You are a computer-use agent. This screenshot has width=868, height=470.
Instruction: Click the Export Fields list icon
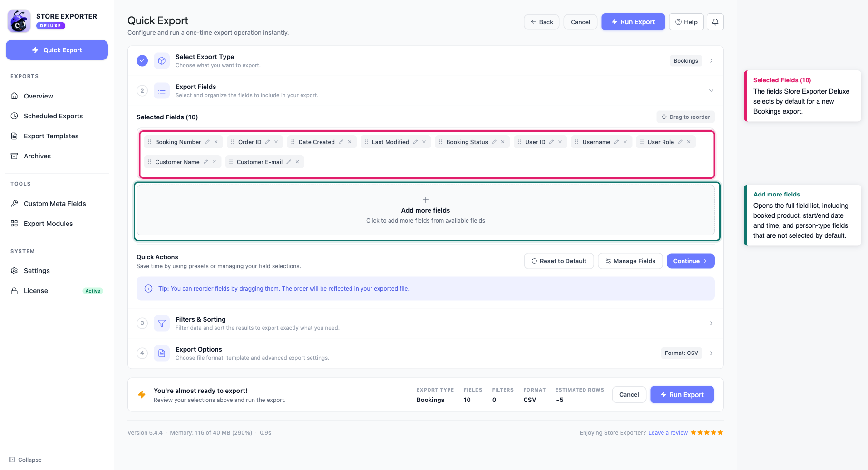pos(162,90)
